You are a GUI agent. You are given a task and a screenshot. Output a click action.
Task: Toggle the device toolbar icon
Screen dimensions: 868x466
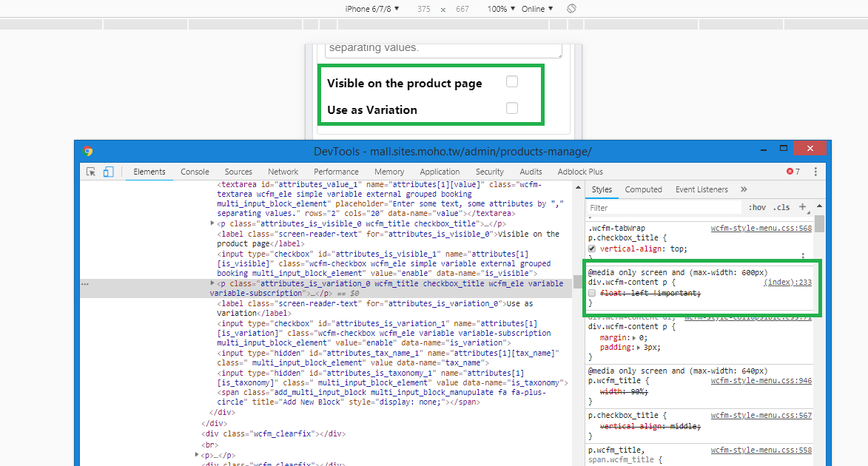[x=109, y=172]
